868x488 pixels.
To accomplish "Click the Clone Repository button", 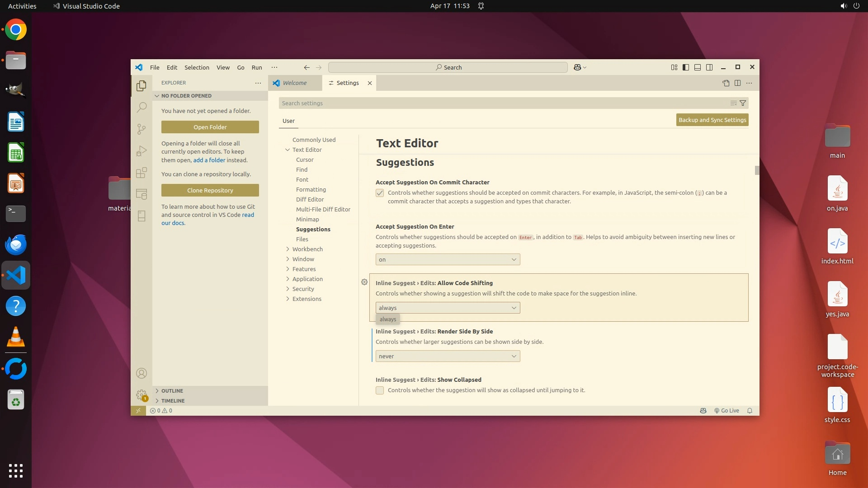I will point(210,190).
